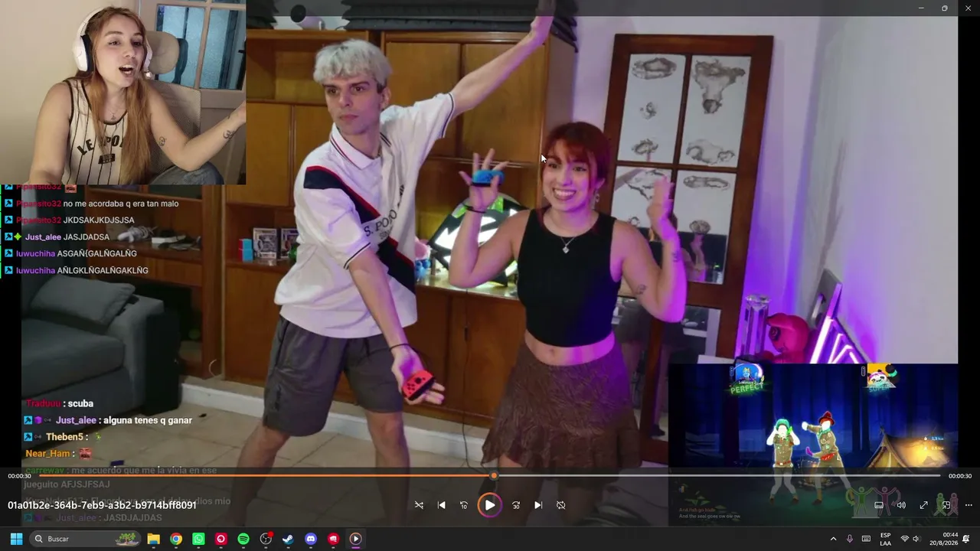Open File Explorer from the taskbar

[153, 539]
